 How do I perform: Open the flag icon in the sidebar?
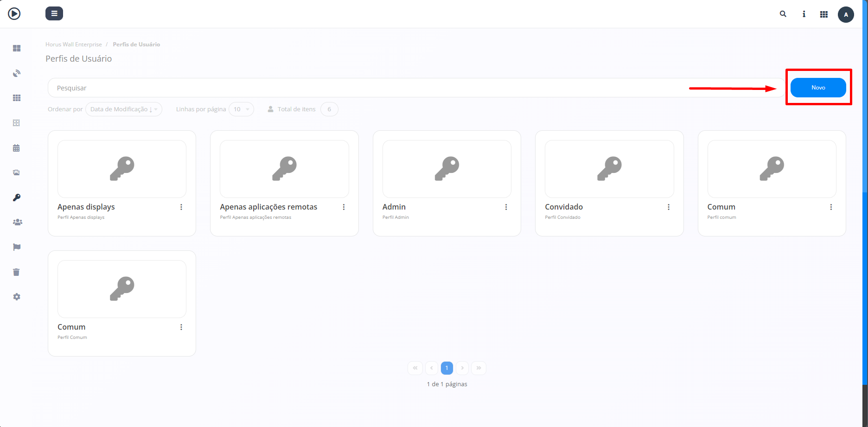coord(17,247)
